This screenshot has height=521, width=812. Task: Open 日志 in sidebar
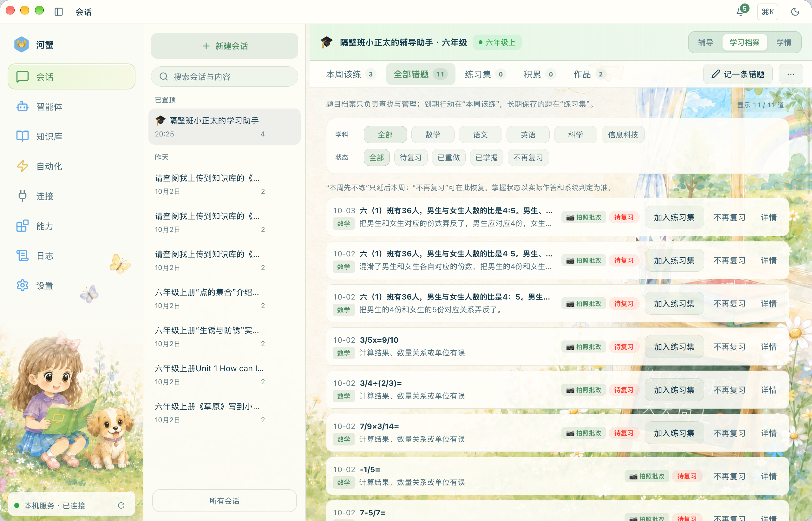pyautogui.click(x=71, y=255)
